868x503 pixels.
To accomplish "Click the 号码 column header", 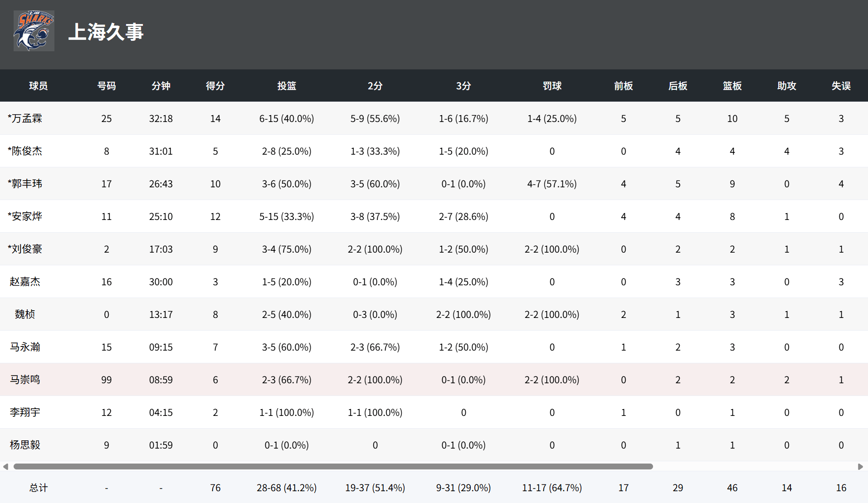I will 107,86.
